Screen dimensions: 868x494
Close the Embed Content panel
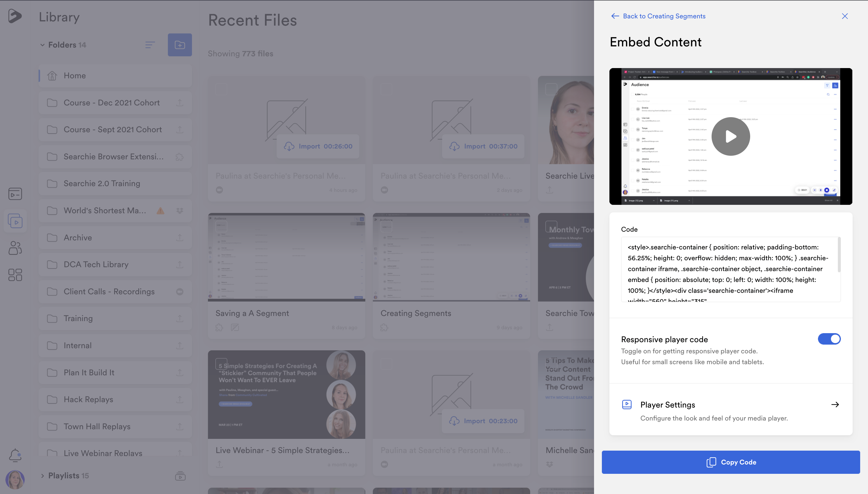click(845, 16)
